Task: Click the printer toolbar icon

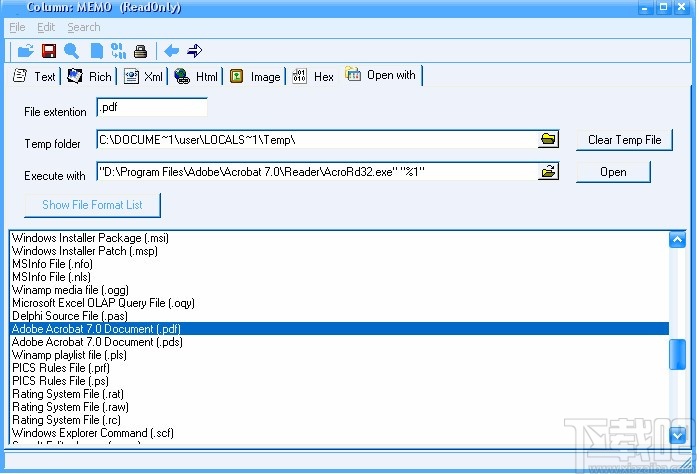Action: tap(140, 51)
